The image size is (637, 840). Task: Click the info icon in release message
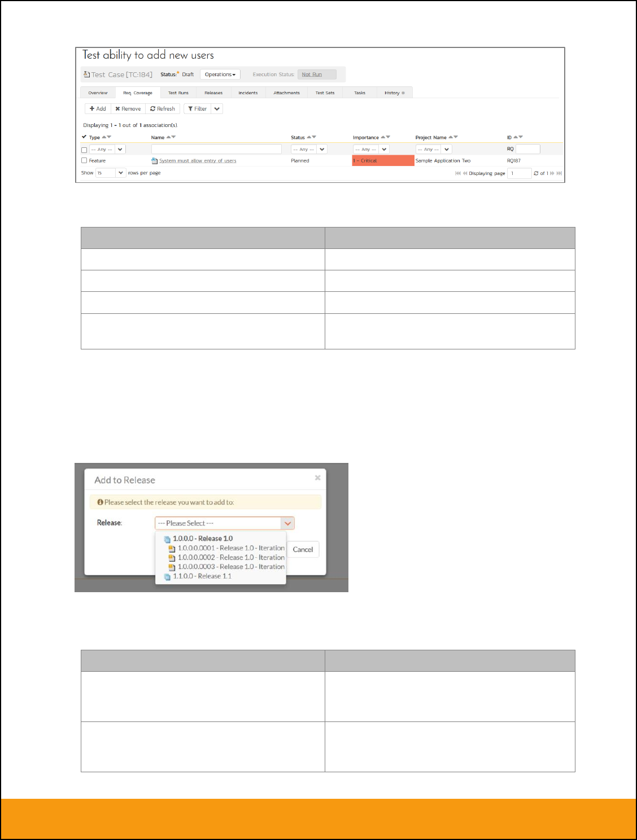tap(100, 502)
